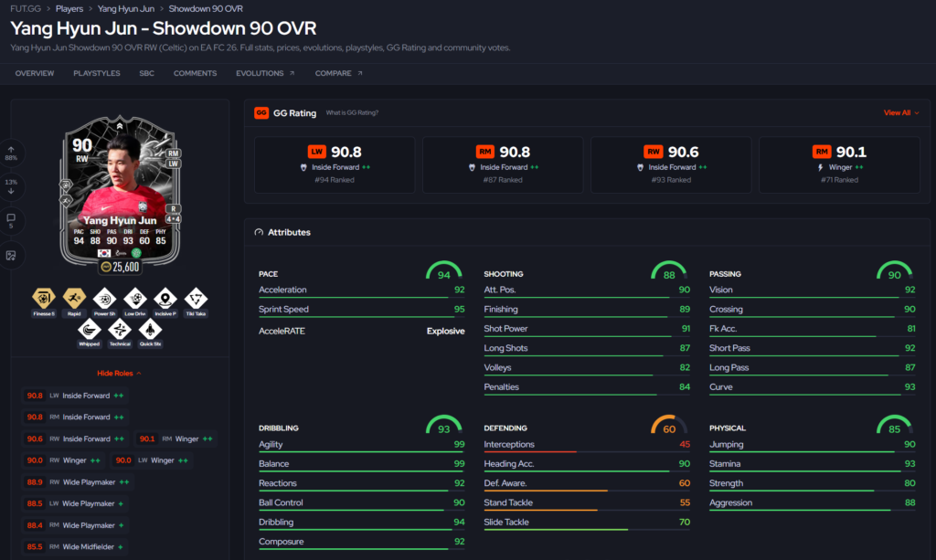The image size is (936, 560).
Task: Open the Compare tab
Action: pos(338,73)
